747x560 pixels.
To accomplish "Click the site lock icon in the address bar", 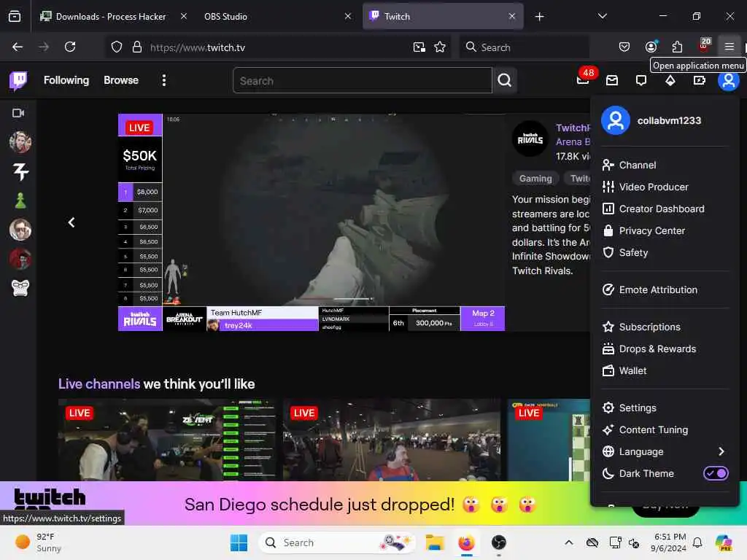I will pyautogui.click(x=136, y=47).
